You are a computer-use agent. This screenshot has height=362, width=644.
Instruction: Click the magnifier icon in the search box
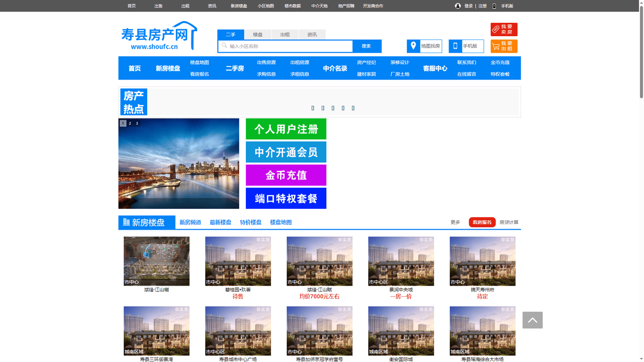pyautogui.click(x=225, y=46)
